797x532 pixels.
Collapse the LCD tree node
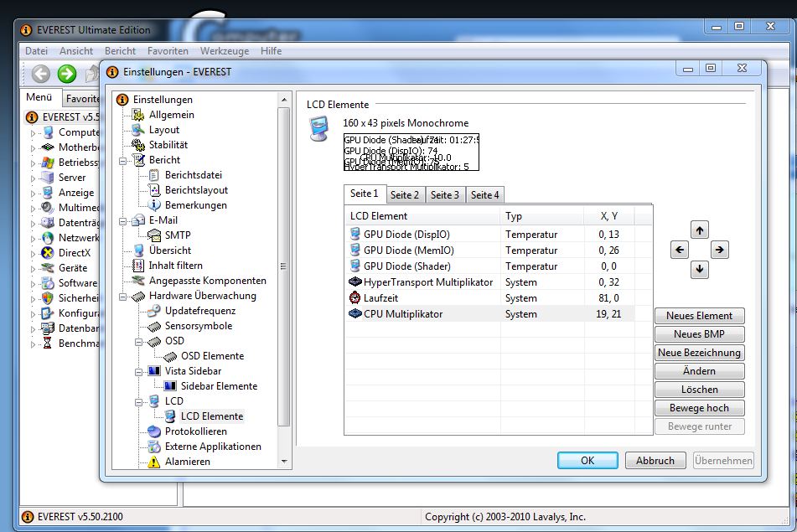coord(139,402)
